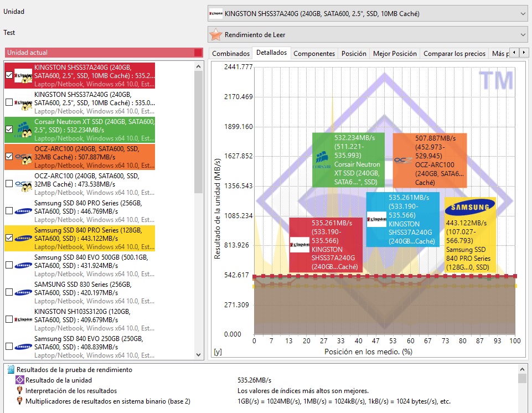Open the Unidad drive selection dropdown

click(x=368, y=13)
